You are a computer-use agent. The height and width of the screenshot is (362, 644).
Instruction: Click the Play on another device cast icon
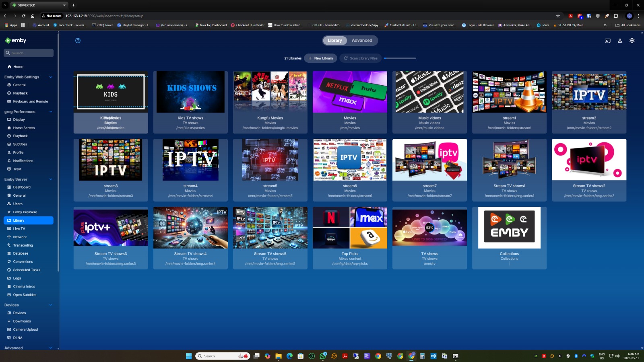608,41
